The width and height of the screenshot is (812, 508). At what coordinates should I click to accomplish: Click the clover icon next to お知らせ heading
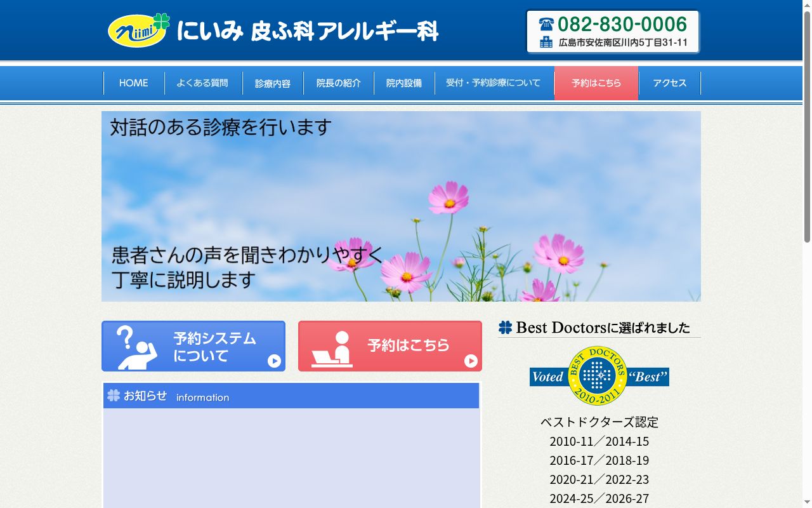114,396
